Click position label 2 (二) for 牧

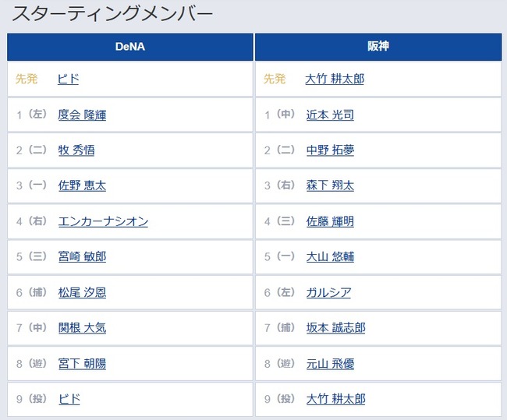32,150
